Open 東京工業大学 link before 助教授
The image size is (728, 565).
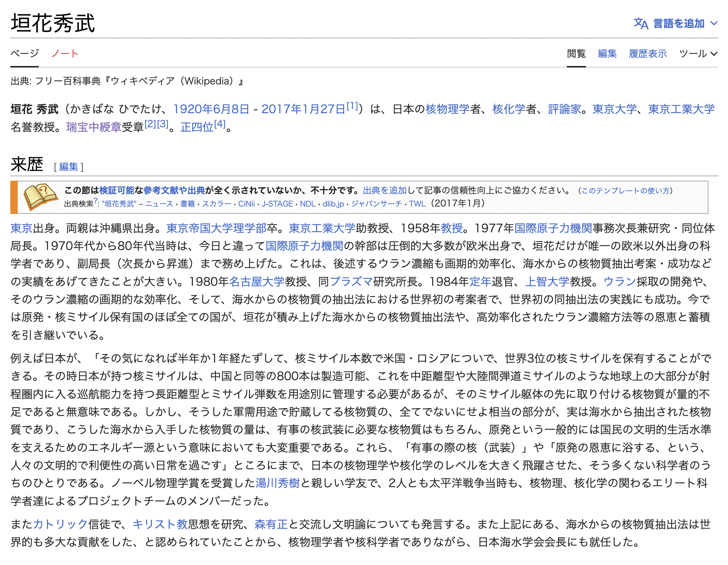coord(322,228)
